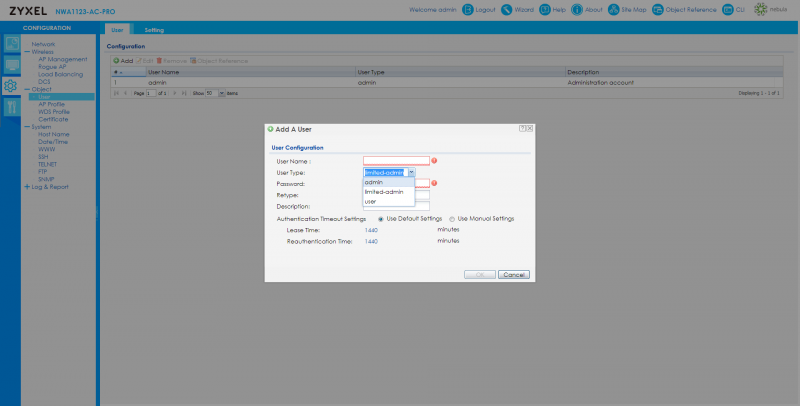Open Rogue AP in the tree
The width and height of the screenshot is (800, 406).
tap(52, 67)
